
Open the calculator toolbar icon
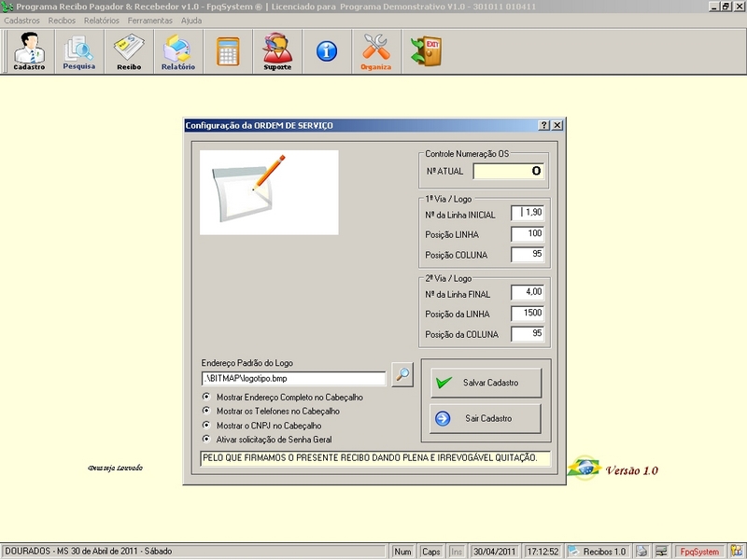click(228, 50)
